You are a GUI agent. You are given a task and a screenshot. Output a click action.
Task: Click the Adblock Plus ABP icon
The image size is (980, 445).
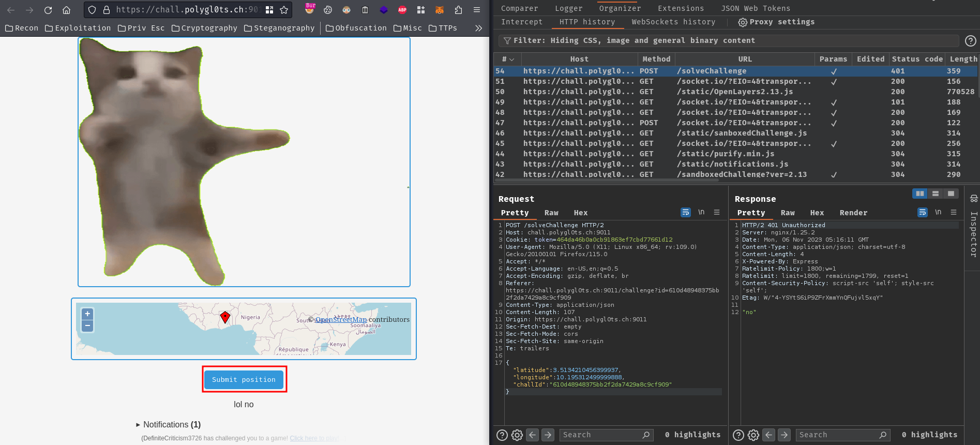(x=402, y=10)
